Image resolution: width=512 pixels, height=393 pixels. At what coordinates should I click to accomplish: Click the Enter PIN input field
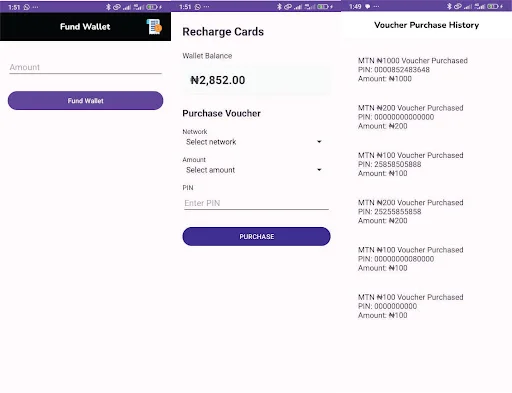(256, 203)
